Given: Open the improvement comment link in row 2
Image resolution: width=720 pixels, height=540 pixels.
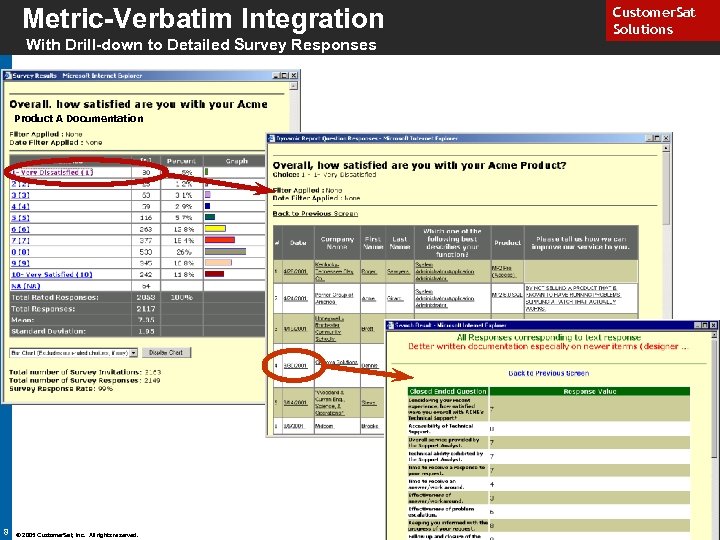Looking at the screenshot, I should (573, 298).
